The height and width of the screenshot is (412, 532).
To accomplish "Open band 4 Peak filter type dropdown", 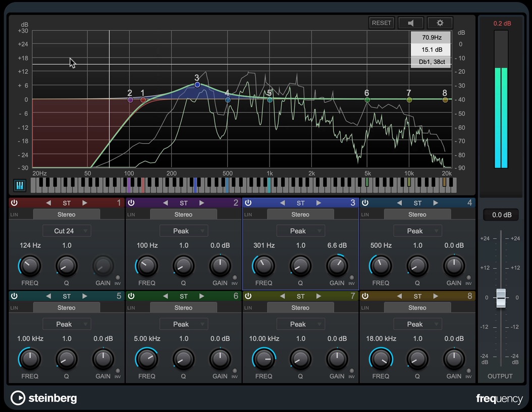I will [x=417, y=231].
